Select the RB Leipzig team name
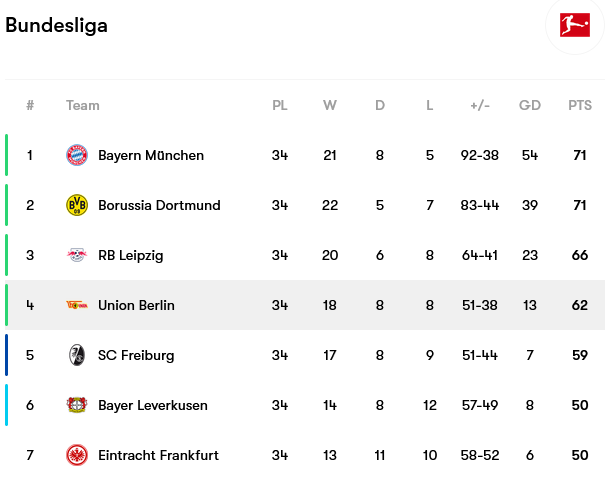611x478 pixels. pos(131,255)
